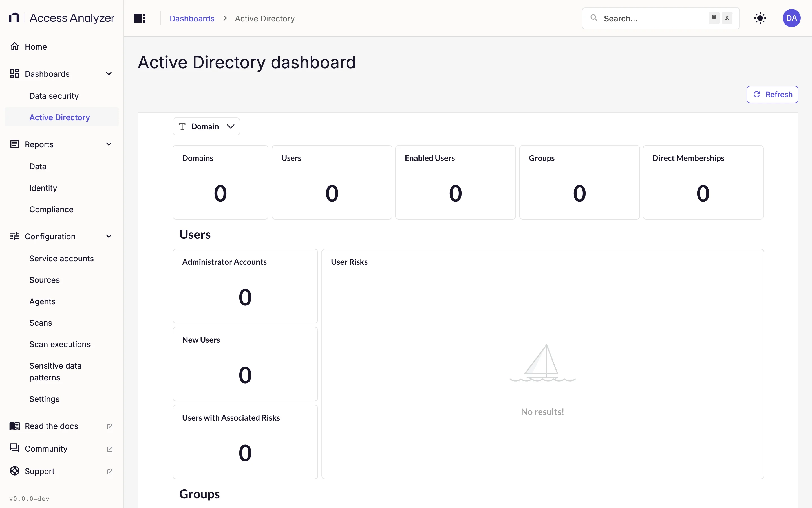The width and height of the screenshot is (812, 508).
Task: Click the New Users card
Action: coord(245,364)
